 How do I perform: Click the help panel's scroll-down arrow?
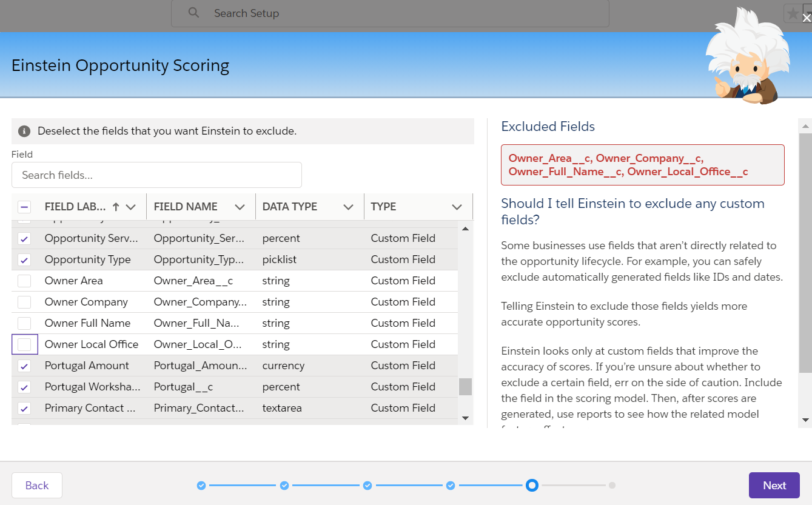point(805,420)
